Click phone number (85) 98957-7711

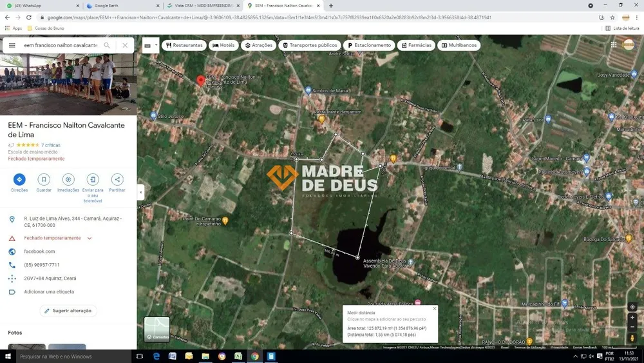[x=41, y=265]
